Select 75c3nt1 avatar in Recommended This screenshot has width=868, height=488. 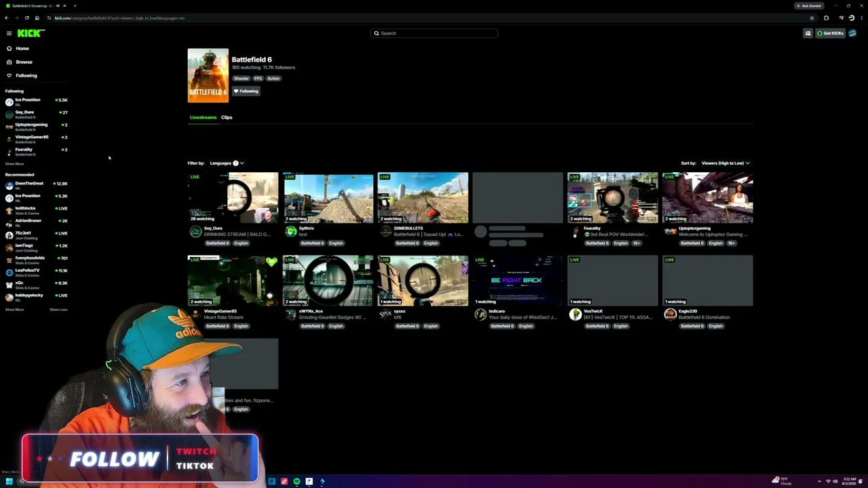[9, 235]
